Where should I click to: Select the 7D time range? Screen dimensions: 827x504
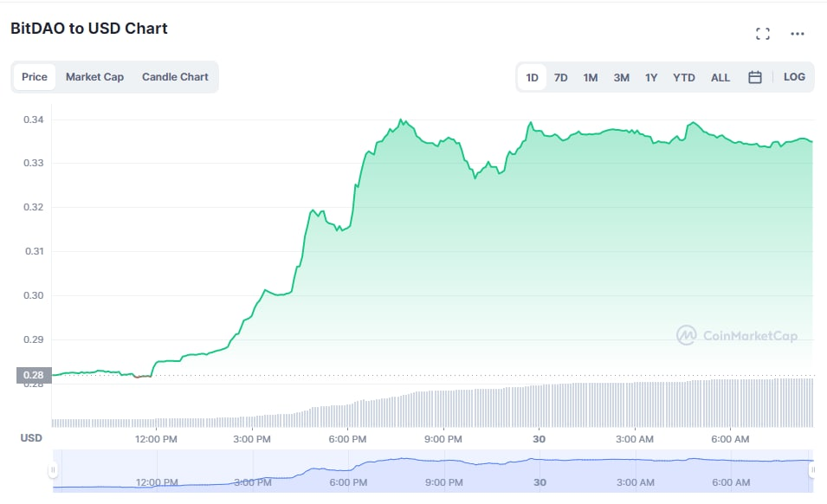click(560, 77)
